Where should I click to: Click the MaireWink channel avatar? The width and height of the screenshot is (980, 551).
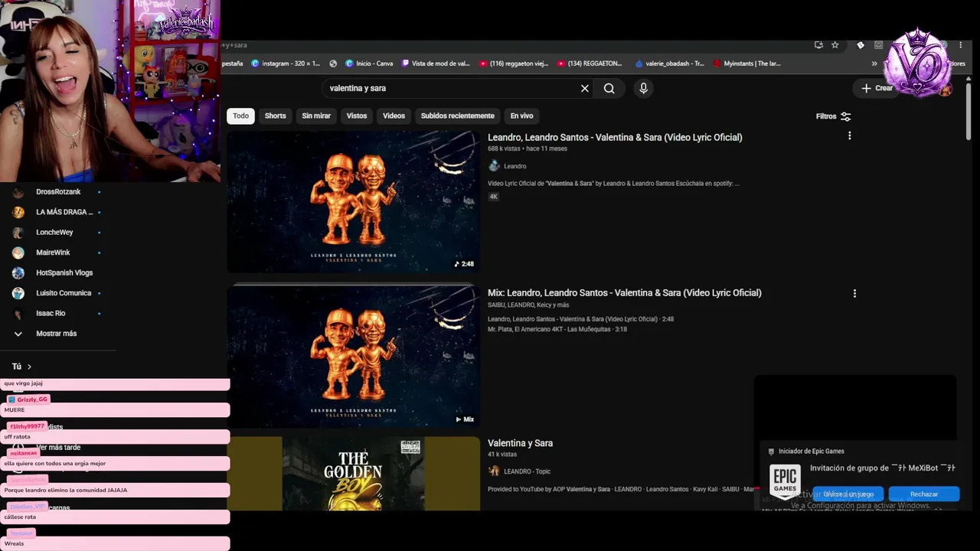click(18, 253)
